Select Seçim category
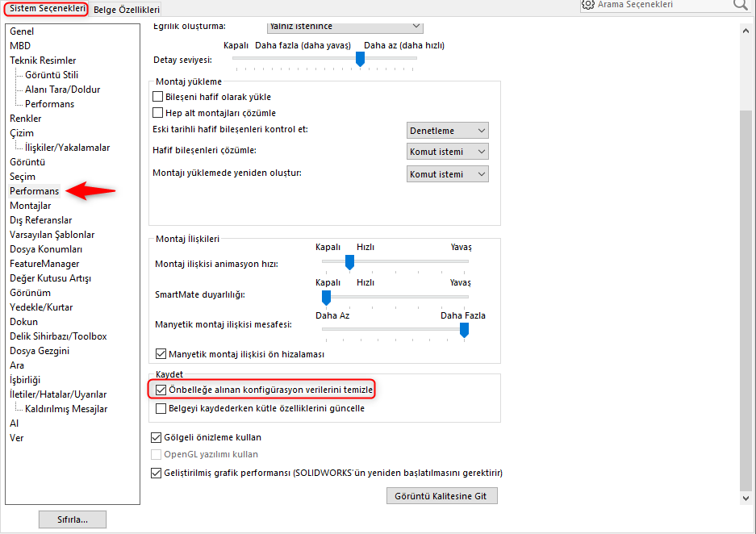The width and height of the screenshot is (756, 534). 23,177
